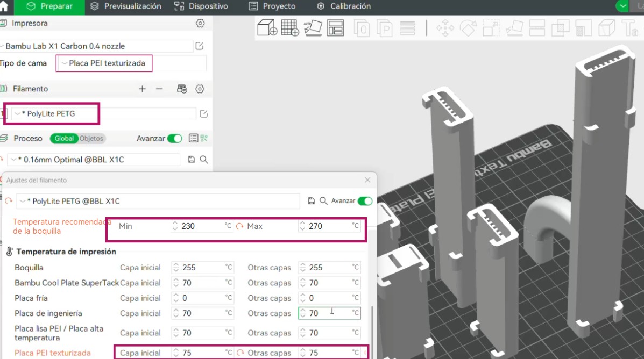Click the Rotate tool icon

(468, 28)
